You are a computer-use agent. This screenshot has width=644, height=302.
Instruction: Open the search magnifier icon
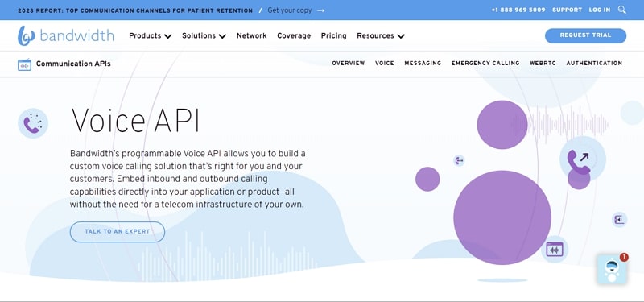click(x=621, y=10)
